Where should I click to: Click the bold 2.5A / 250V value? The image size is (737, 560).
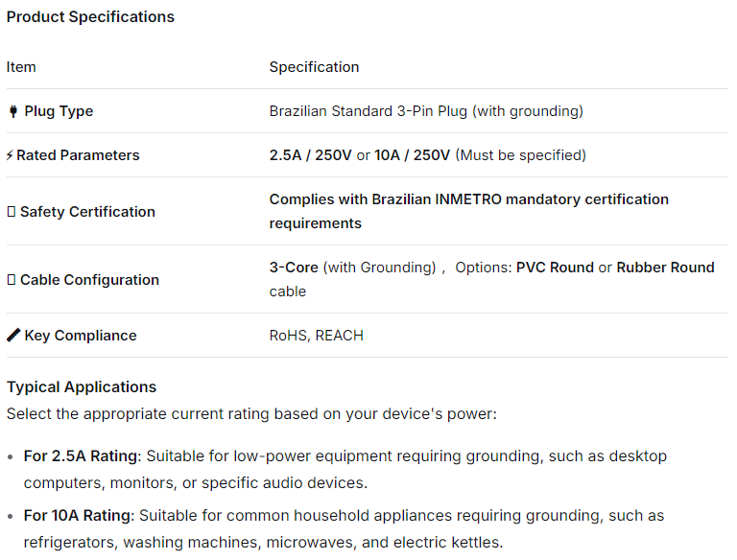310,155
